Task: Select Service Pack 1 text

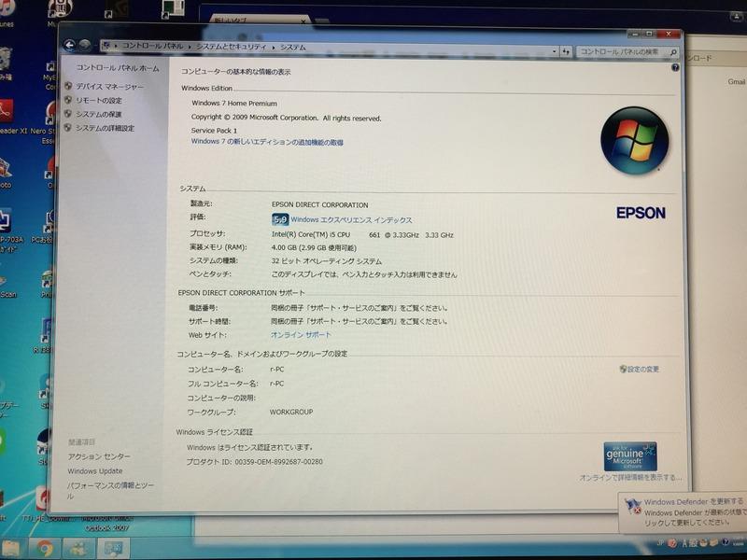Action: (214, 131)
